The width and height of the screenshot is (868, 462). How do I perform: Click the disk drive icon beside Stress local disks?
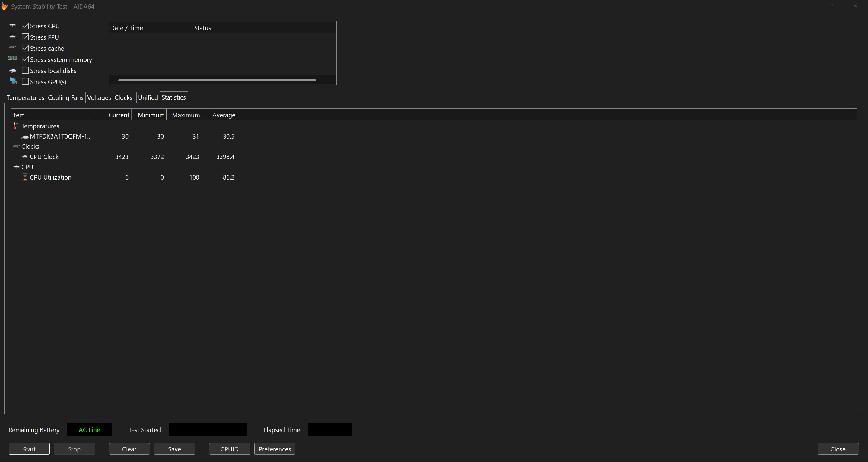pos(12,71)
